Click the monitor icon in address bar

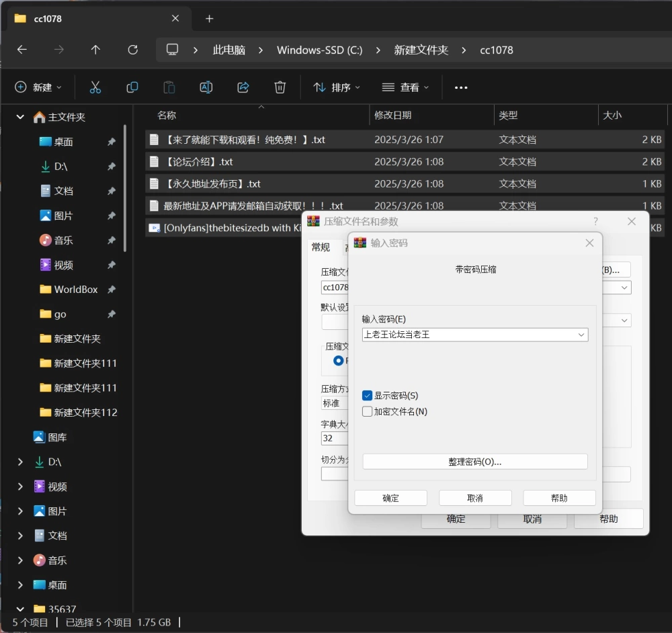(x=172, y=50)
